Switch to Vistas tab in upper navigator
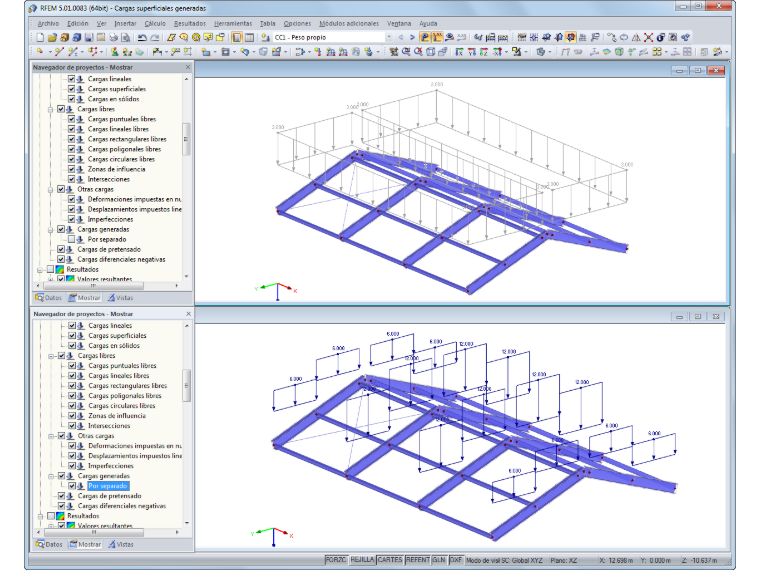The image size is (760, 570). (120, 298)
